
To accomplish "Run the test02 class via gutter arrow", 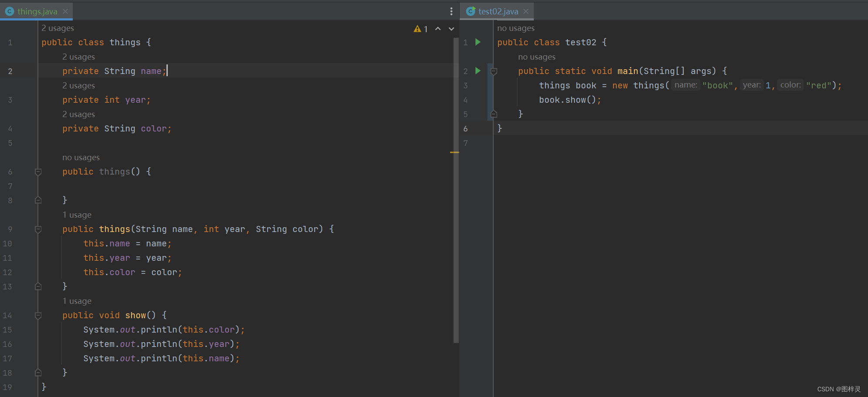I will point(478,42).
